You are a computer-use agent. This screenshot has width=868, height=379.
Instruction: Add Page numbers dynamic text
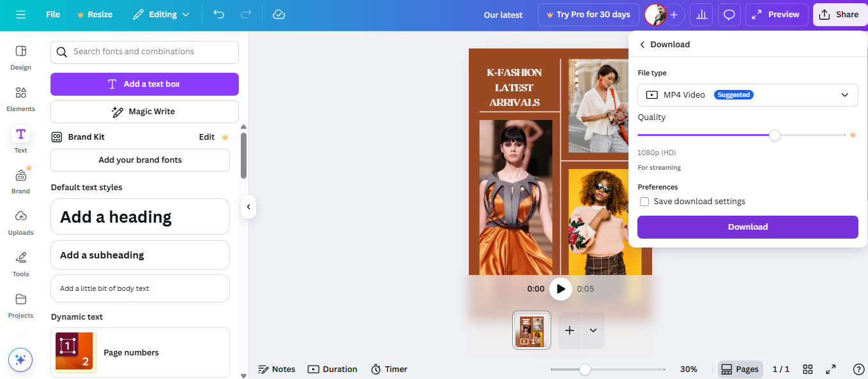coord(140,352)
